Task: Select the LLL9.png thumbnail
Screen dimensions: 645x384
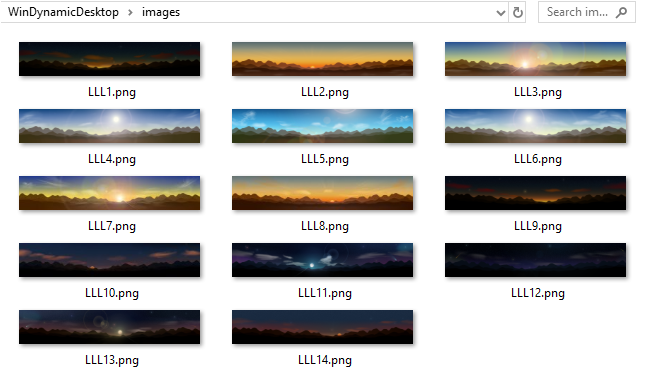Action: pyautogui.click(x=536, y=193)
